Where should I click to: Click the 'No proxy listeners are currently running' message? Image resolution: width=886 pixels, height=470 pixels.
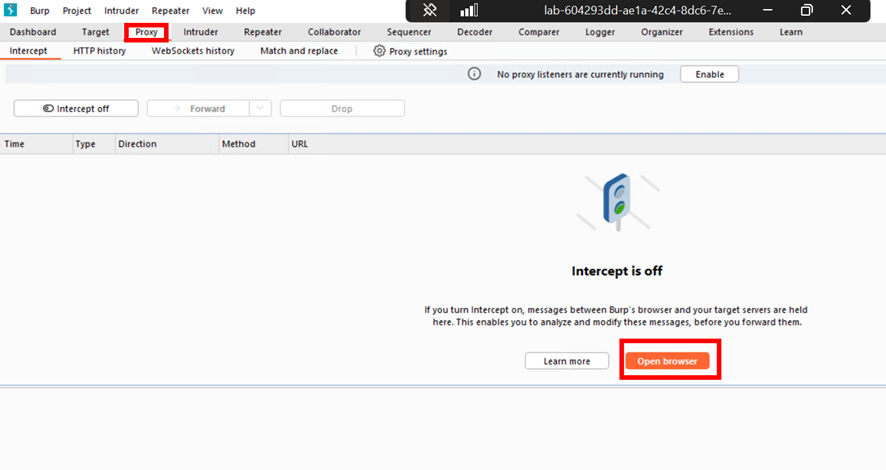click(580, 75)
